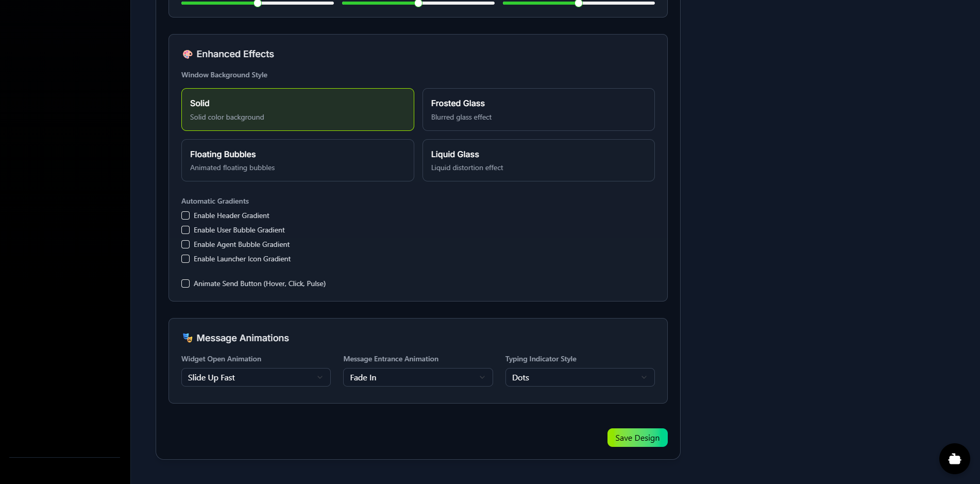Tick the Enable Launcher Icon Gradient box
Viewport: 980px width, 484px height.
point(185,259)
